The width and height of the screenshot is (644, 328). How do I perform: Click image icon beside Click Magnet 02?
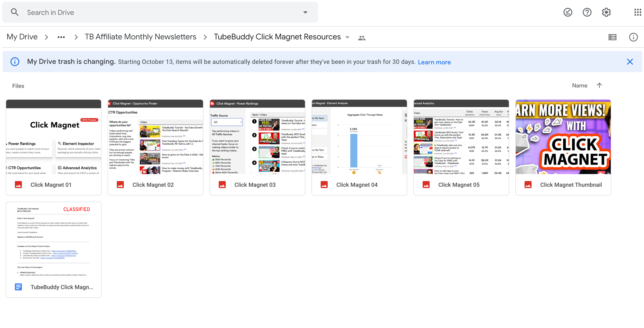[x=120, y=185]
